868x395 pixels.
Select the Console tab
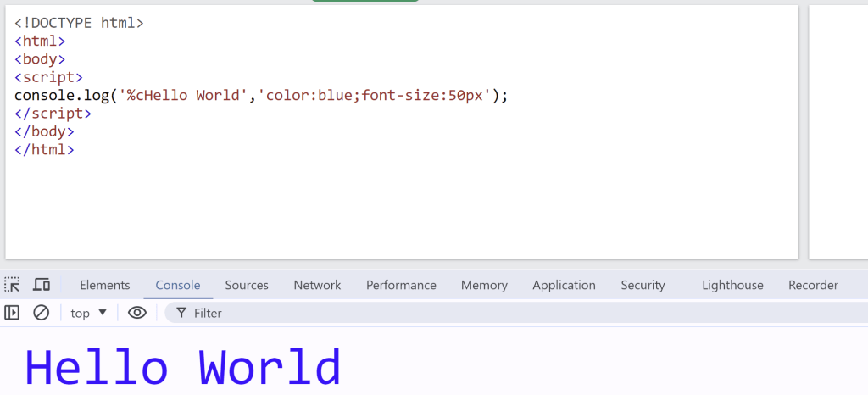(178, 285)
